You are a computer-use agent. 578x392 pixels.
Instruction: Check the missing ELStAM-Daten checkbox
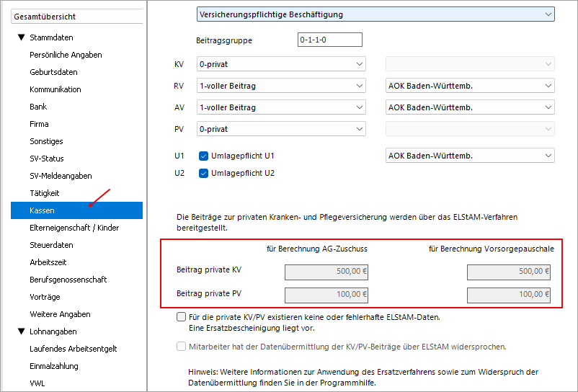[181, 316]
